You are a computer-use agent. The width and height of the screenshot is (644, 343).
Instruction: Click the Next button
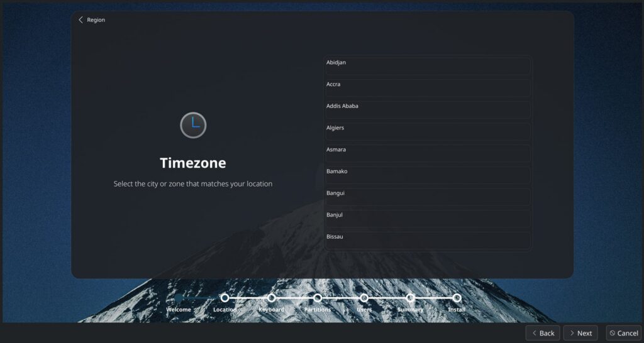pos(580,333)
